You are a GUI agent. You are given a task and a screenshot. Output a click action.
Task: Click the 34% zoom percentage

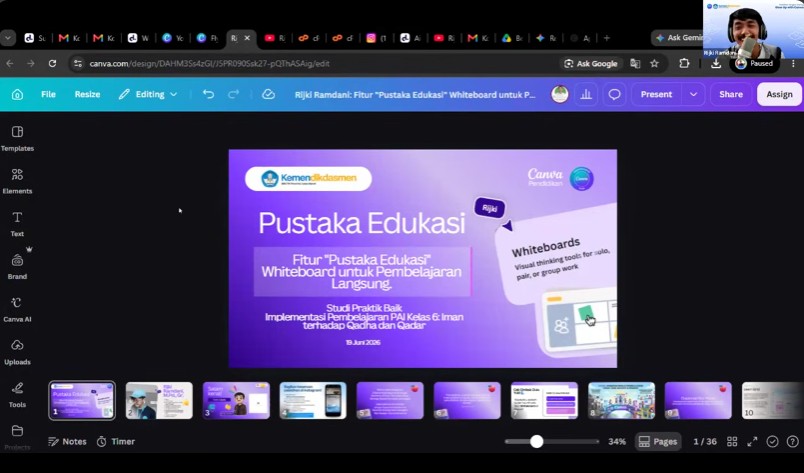(x=617, y=441)
